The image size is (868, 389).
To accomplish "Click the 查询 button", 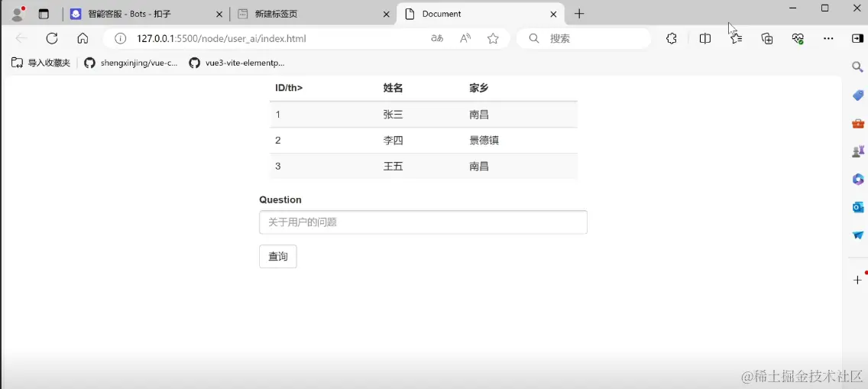I will coord(278,256).
